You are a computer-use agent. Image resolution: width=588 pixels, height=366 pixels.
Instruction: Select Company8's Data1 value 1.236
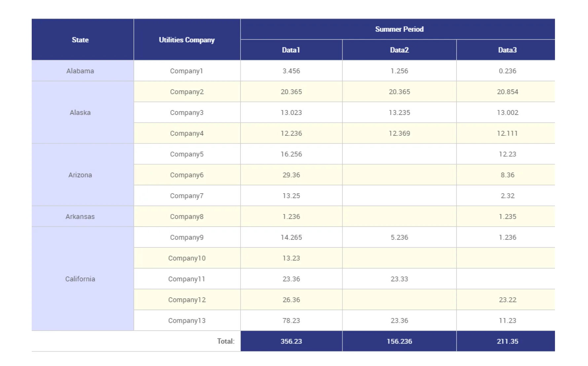pos(291,216)
